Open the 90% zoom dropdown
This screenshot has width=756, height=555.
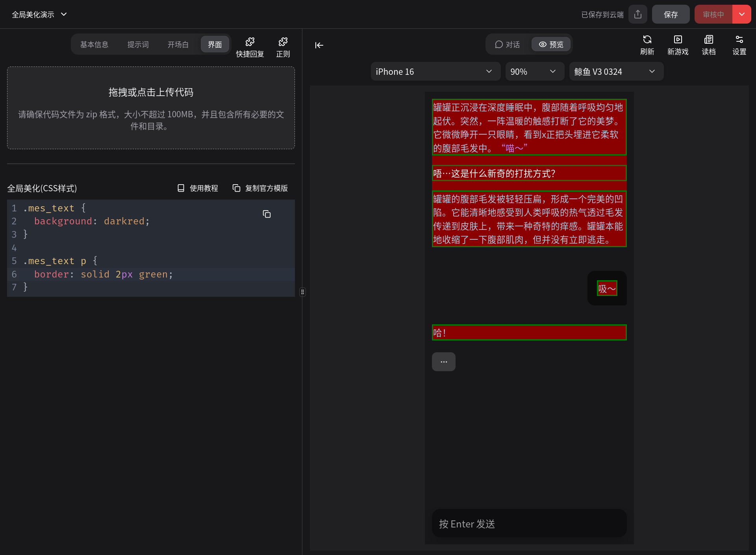point(534,72)
